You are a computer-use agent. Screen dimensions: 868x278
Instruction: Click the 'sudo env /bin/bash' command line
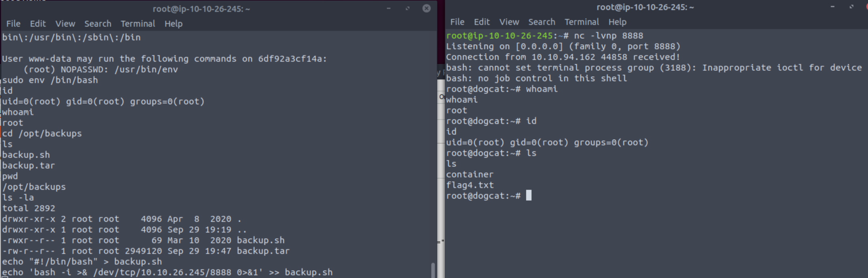(50, 80)
